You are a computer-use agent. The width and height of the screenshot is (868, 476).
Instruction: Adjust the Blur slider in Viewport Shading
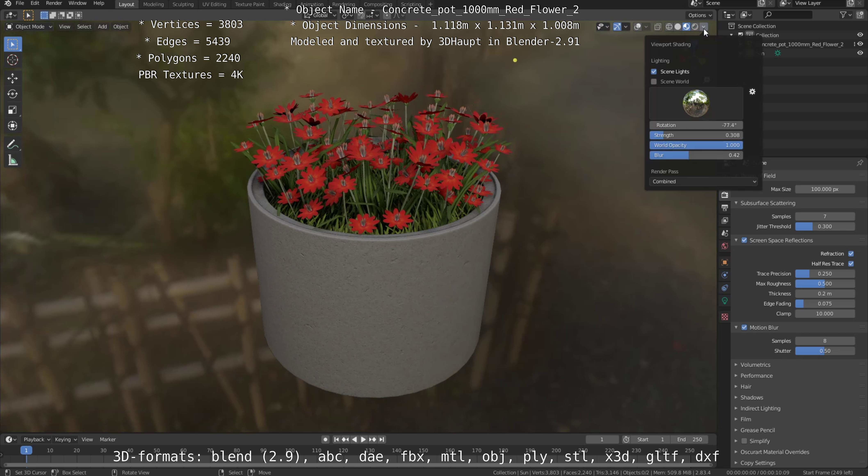(696, 155)
